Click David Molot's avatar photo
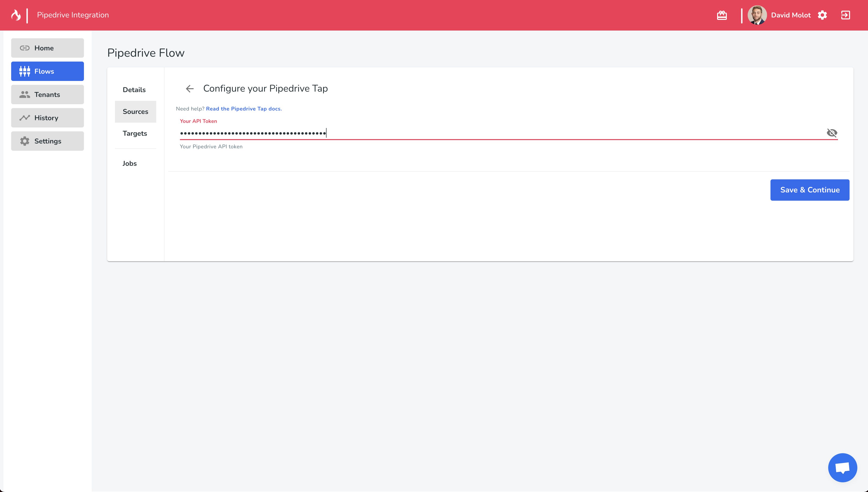The width and height of the screenshot is (868, 492). click(757, 15)
